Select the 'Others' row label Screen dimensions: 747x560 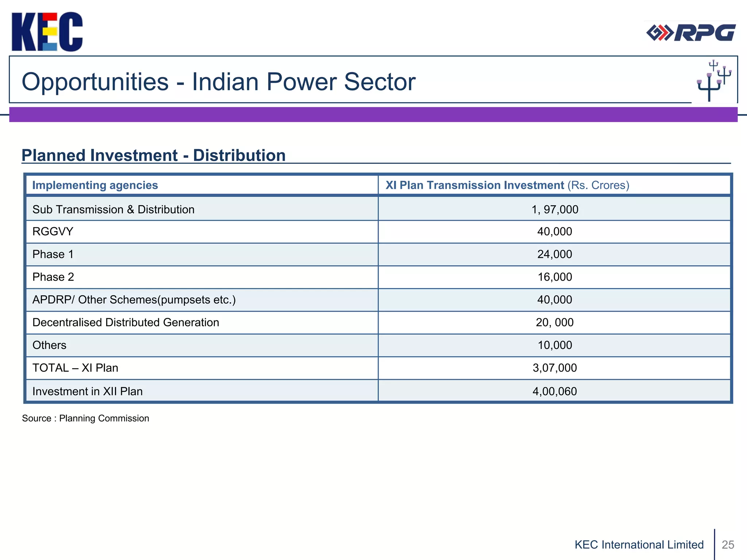(50, 345)
